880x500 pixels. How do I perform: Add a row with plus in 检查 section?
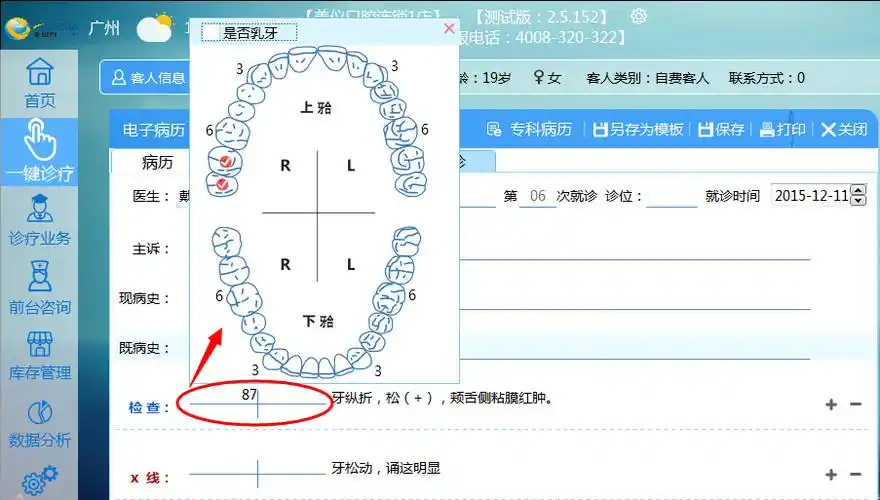(x=831, y=404)
